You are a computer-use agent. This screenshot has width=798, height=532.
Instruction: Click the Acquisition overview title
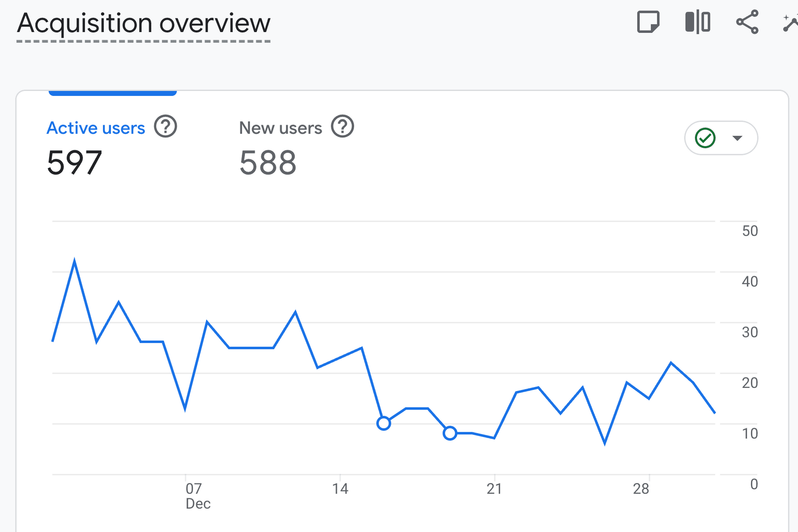[143, 23]
